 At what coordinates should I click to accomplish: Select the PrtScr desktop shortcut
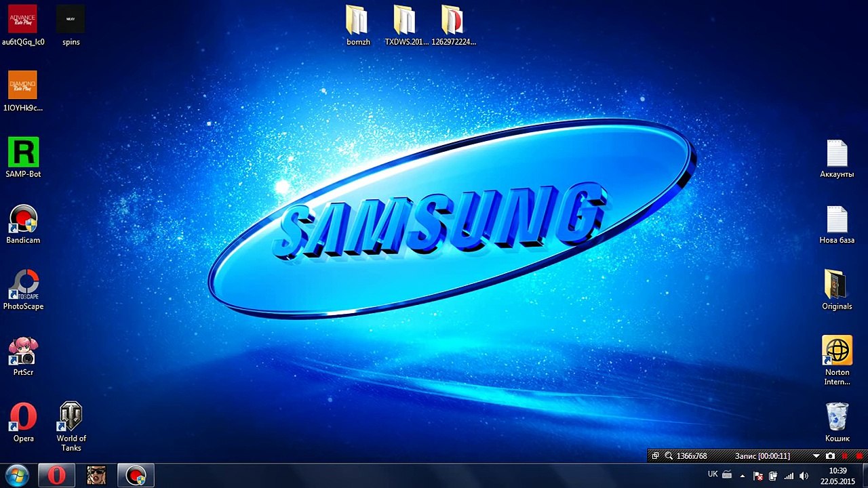coord(23,356)
